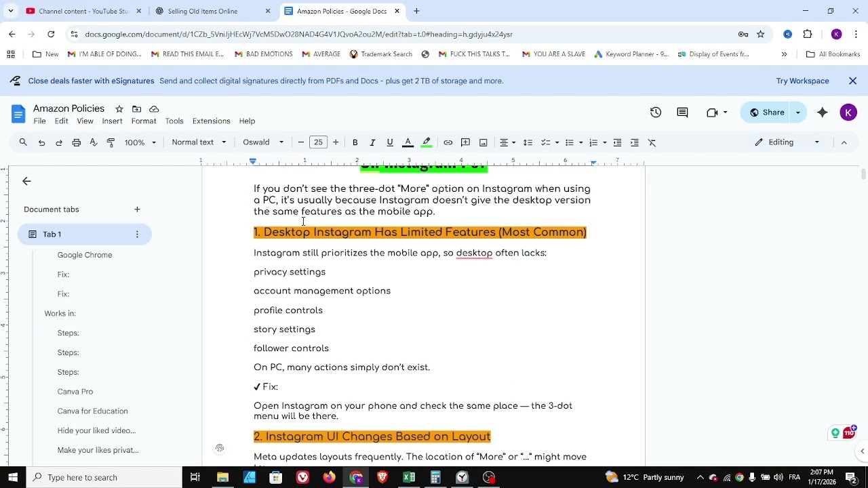
Task: Dismiss the eSignatures promo banner
Action: tap(853, 81)
